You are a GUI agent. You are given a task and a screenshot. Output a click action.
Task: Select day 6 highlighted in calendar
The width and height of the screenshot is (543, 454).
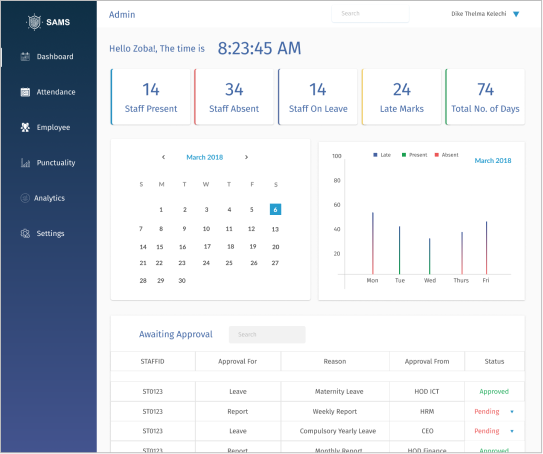[275, 210]
